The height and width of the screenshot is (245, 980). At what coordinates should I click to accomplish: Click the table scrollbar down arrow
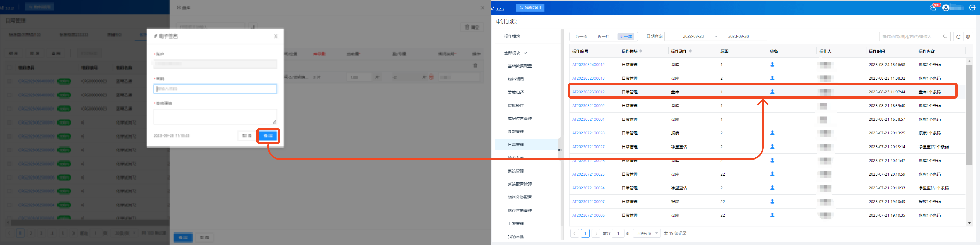pos(969,223)
